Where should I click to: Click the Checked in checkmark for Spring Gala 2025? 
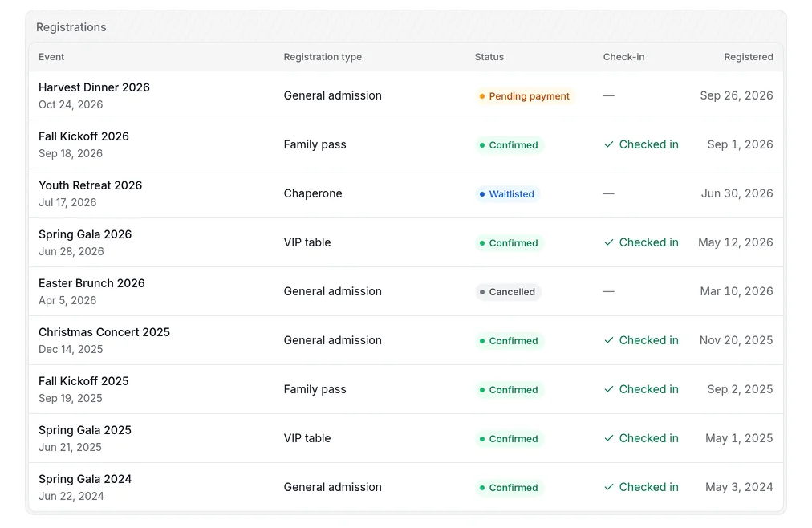[x=609, y=438]
